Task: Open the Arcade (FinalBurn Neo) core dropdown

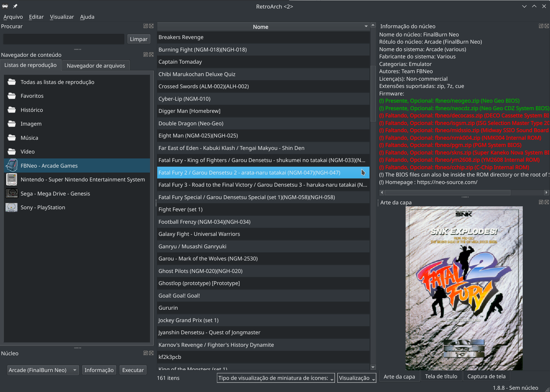Action: click(x=42, y=370)
